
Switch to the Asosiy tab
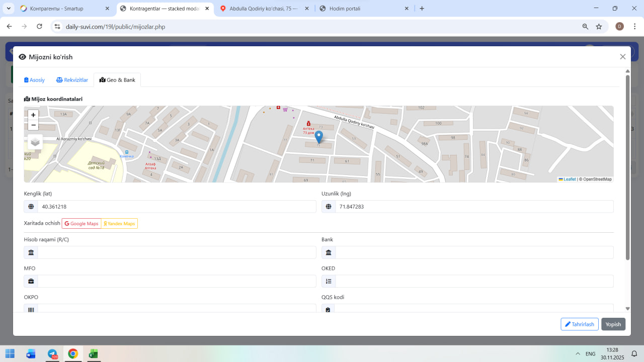click(35, 80)
